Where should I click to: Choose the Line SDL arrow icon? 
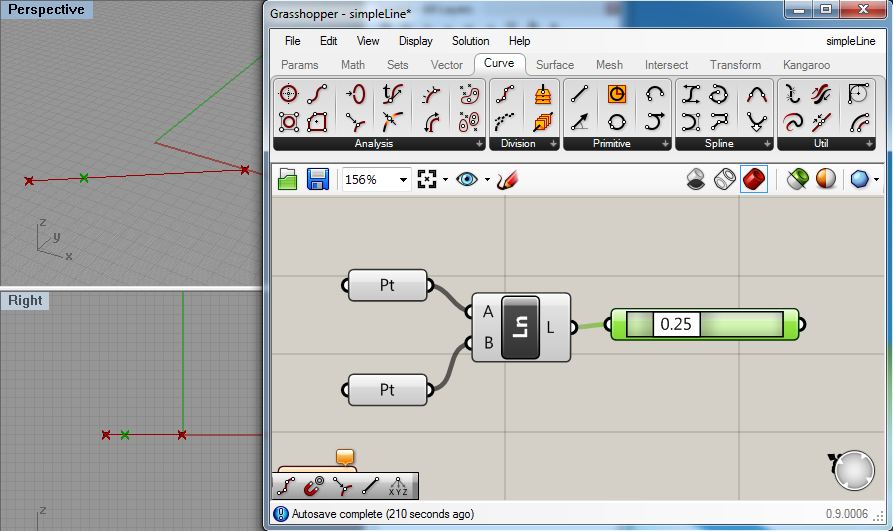coord(579,122)
